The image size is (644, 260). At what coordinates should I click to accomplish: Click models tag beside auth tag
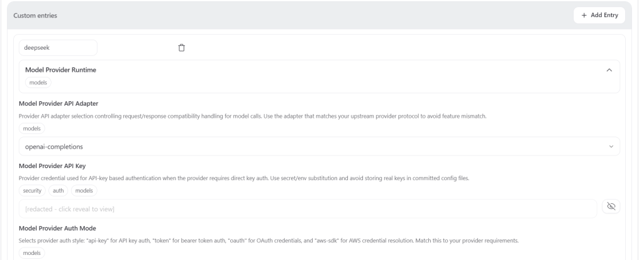pyautogui.click(x=84, y=191)
